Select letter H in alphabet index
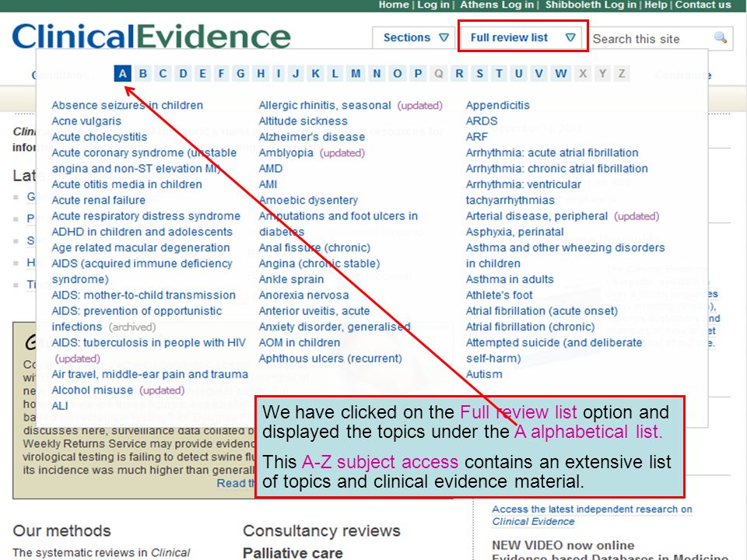Viewport: 747px width, 560px height. click(x=261, y=74)
